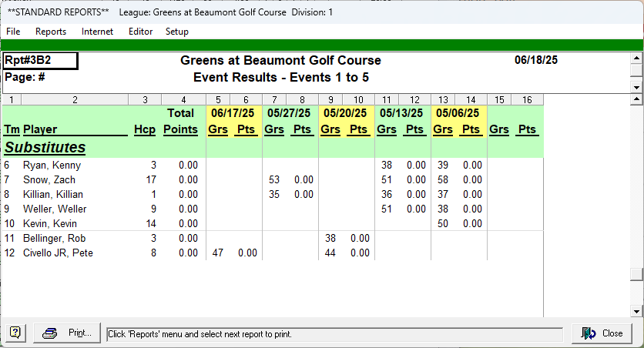Screen dimensions: 644x348
Task: Select the Rpt#3B2 report number box
Action: (x=40, y=61)
